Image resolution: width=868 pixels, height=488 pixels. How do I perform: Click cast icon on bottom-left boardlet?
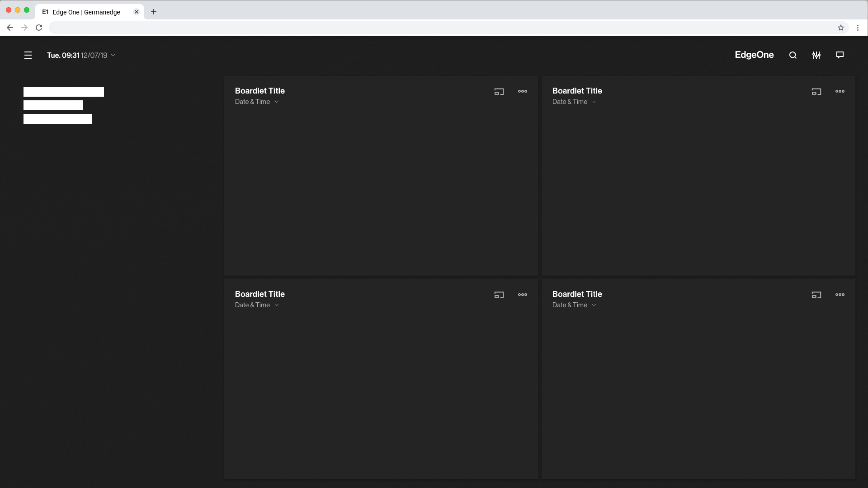pos(499,295)
